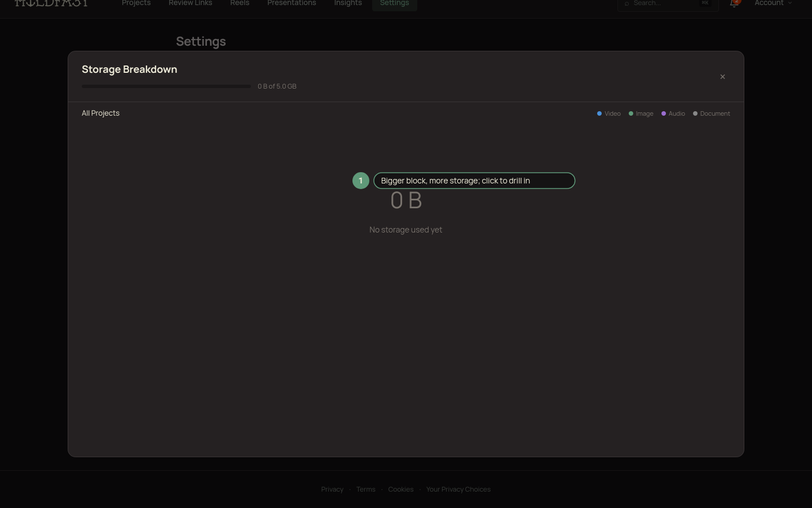Toggle the Video legend dot
Image resolution: width=812 pixels, height=508 pixels.
point(599,113)
